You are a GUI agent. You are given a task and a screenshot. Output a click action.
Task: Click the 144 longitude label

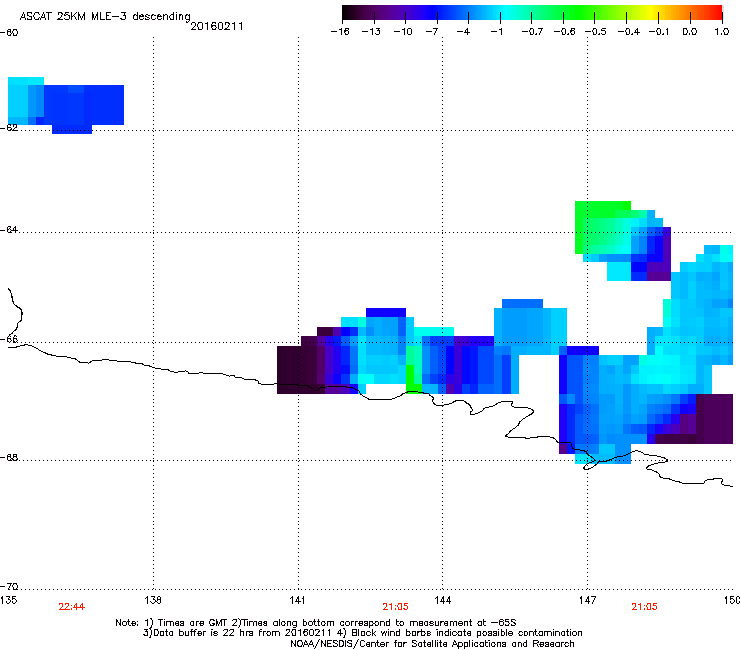[x=443, y=600]
